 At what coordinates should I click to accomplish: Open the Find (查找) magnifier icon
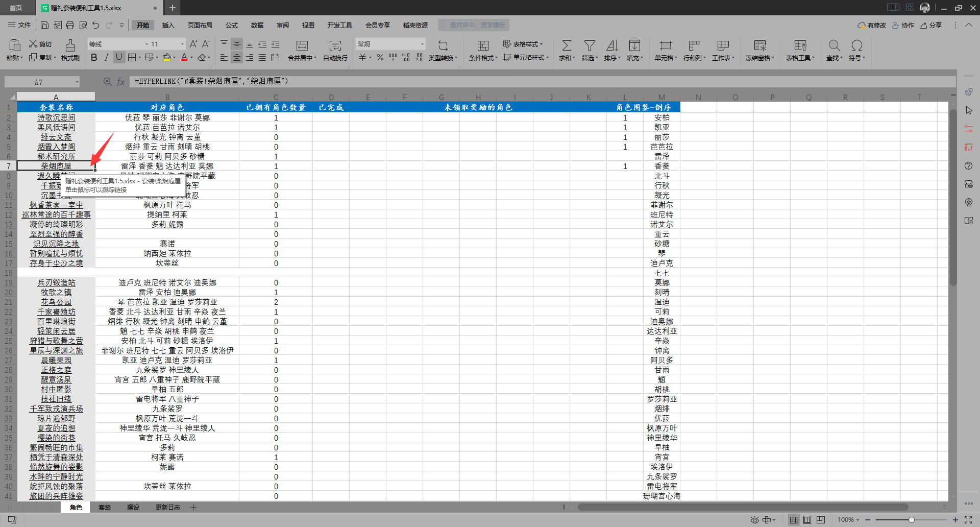pos(834,45)
